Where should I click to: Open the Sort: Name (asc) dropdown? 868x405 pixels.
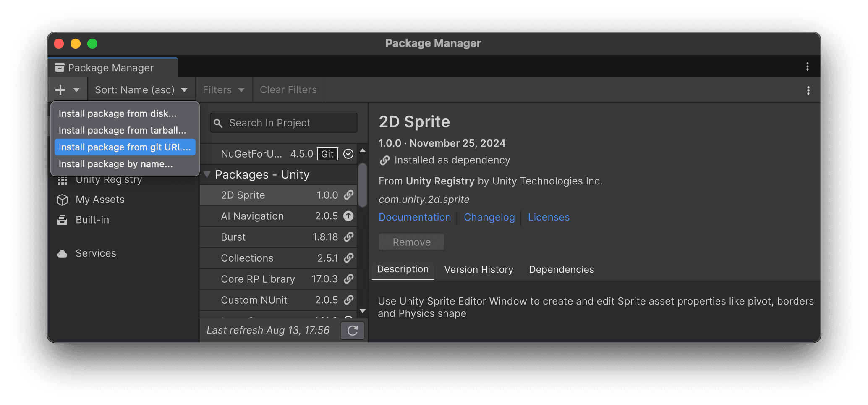(141, 90)
